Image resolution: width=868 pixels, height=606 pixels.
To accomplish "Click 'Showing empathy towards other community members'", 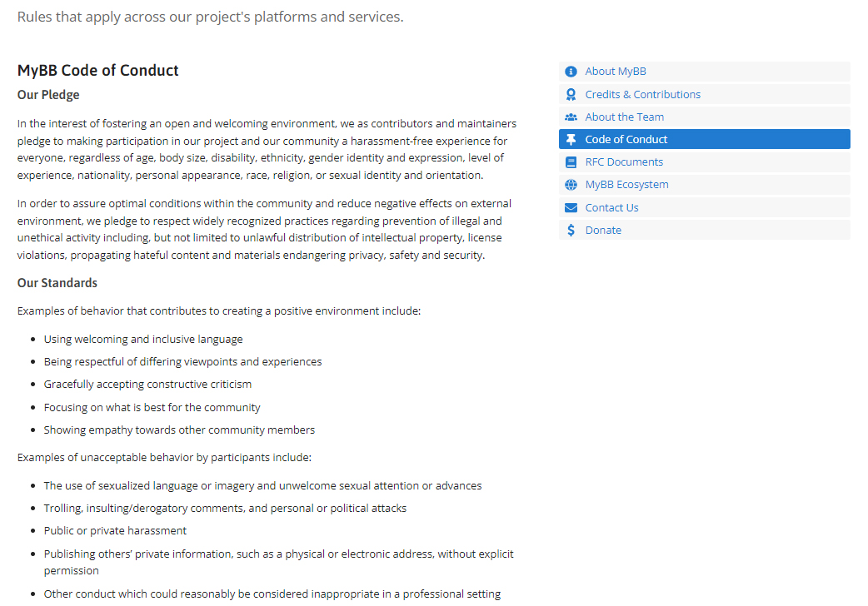I will 179,430.
